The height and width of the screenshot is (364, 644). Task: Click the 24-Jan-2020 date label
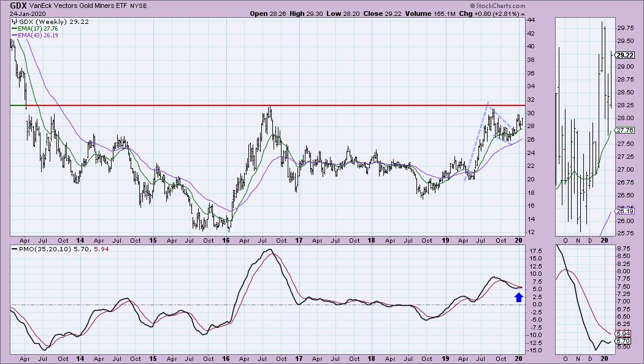coord(22,13)
